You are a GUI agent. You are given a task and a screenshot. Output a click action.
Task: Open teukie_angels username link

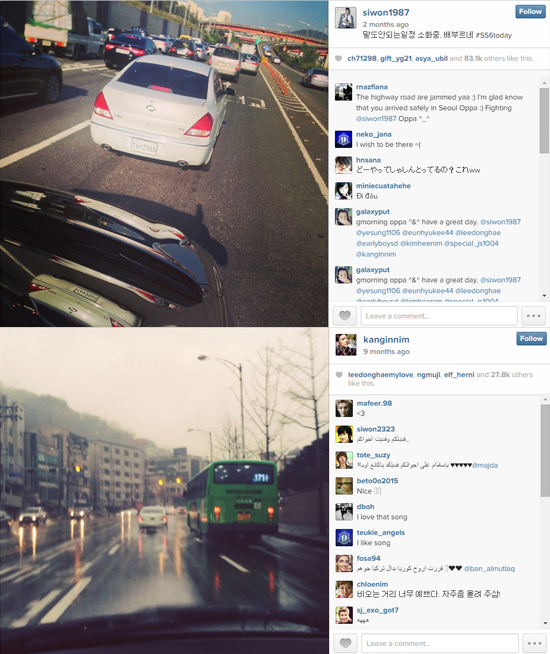tap(381, 533)
